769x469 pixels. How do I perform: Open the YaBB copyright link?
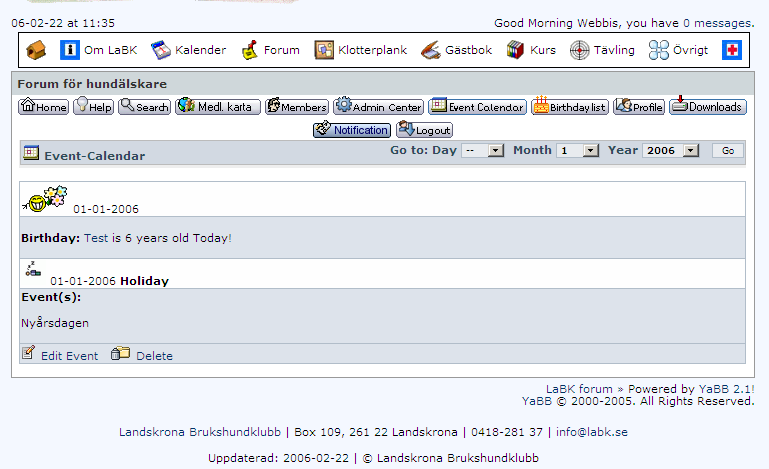(536, 401)
